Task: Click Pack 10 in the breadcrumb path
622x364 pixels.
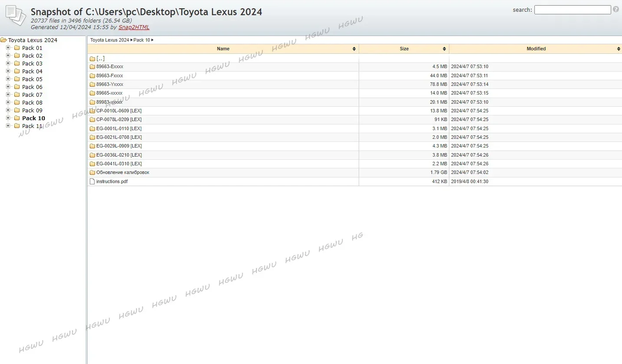Action: point(141,40)
